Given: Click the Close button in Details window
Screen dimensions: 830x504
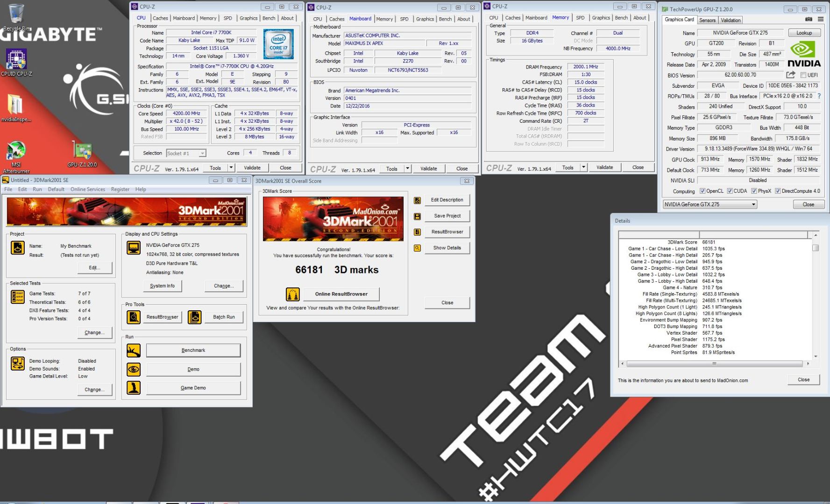Looking at the screenshot, I should click(x=803, y=379).
